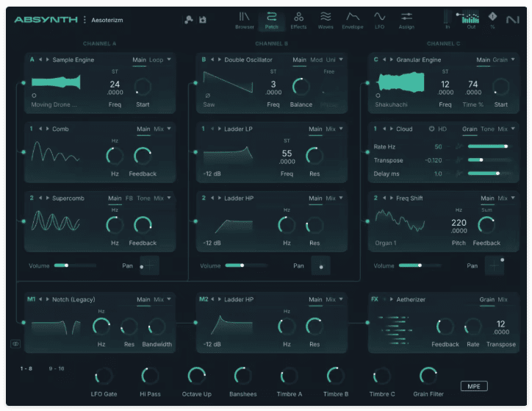Click the Channel B Volume slider
Screen dimensions: 532x411
click(247, 265)
